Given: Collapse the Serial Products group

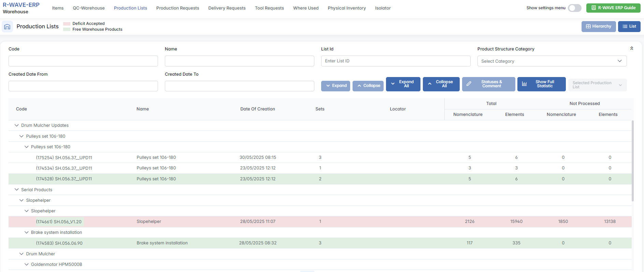Looking at the screenshot, I should pos(16,190).
